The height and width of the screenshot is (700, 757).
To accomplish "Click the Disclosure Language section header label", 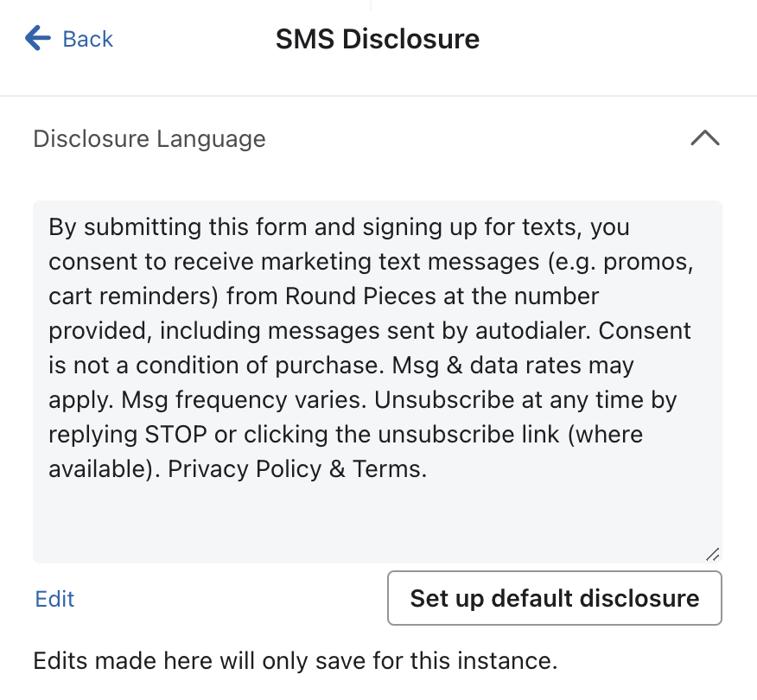I will point(149,139).
